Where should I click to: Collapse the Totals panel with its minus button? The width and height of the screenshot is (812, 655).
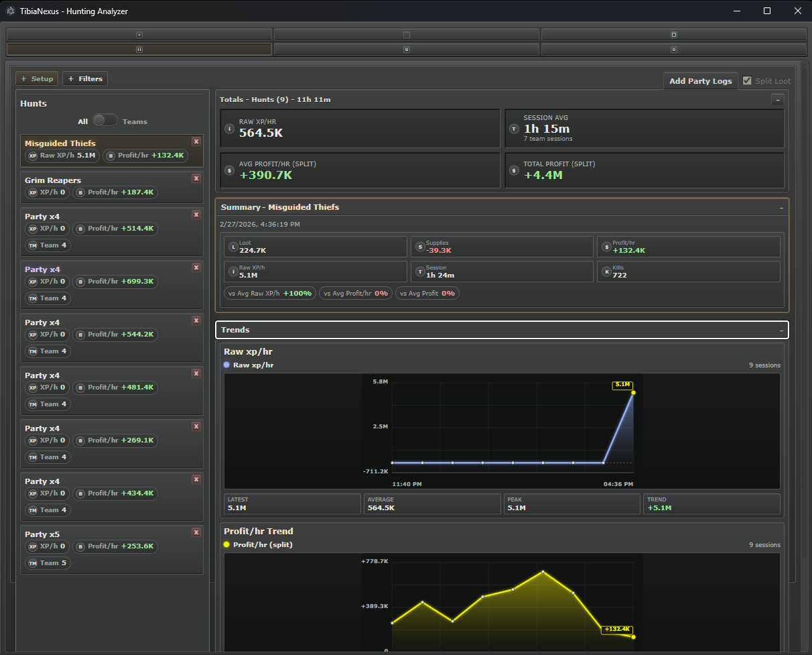click(777, 99)
